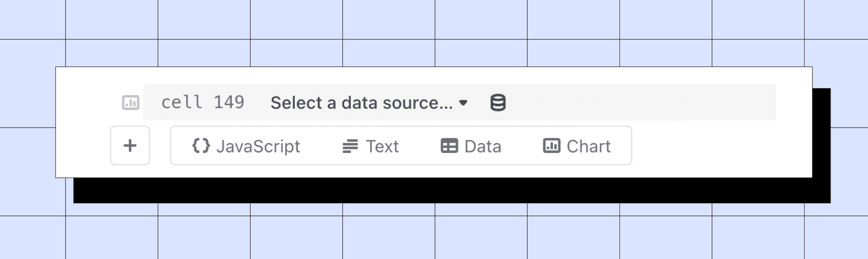Rename by clicking the "cell 149" name
Viewport: 868px width, 259px height.
[203, 102]
